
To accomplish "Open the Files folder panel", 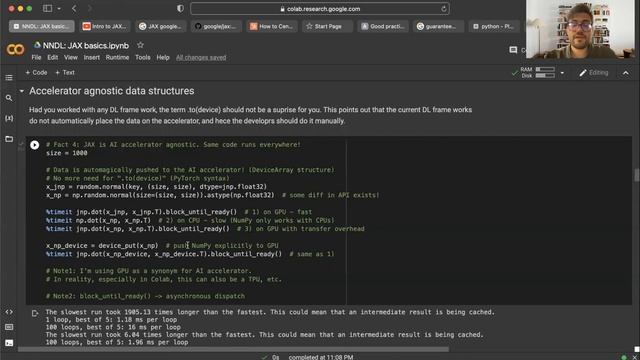I will click(9, 139).
